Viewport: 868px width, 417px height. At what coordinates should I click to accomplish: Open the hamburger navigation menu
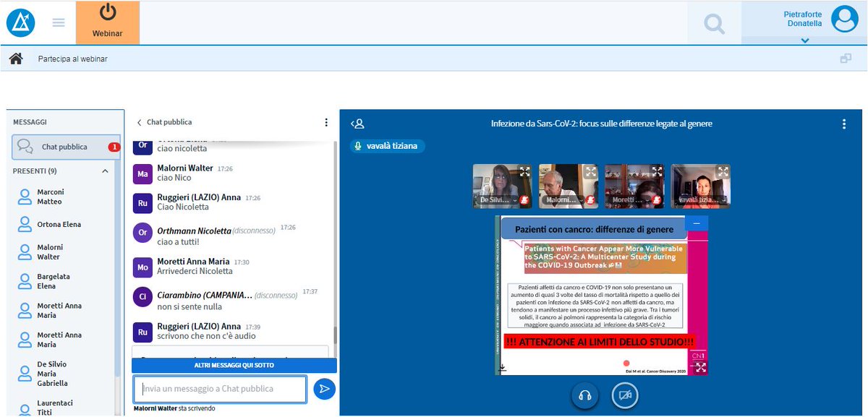click(x=59, y=22)
